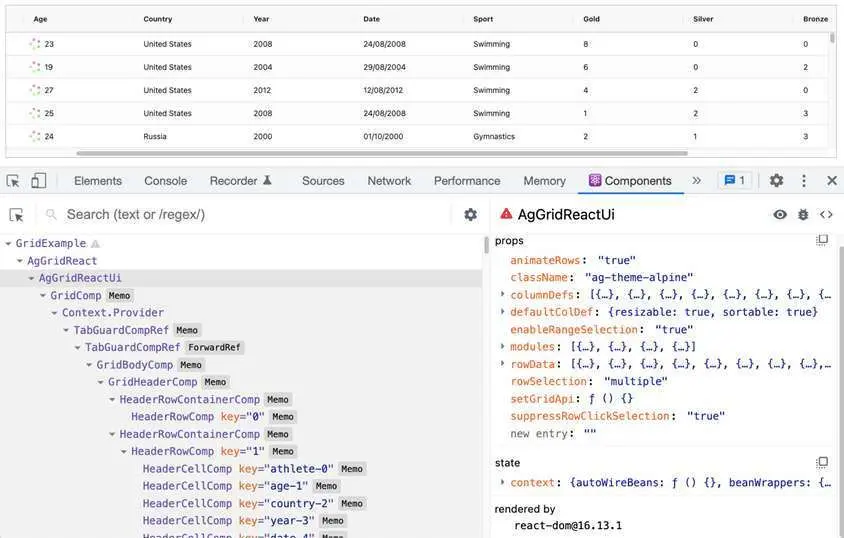
Task: Expand the rowData prop array
Action: point(502,364)
